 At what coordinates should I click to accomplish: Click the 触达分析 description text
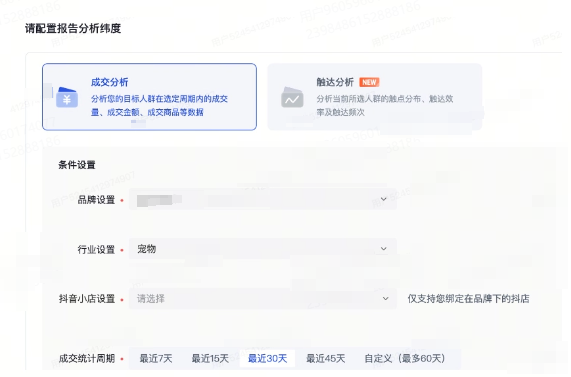[x=385, y=105]
